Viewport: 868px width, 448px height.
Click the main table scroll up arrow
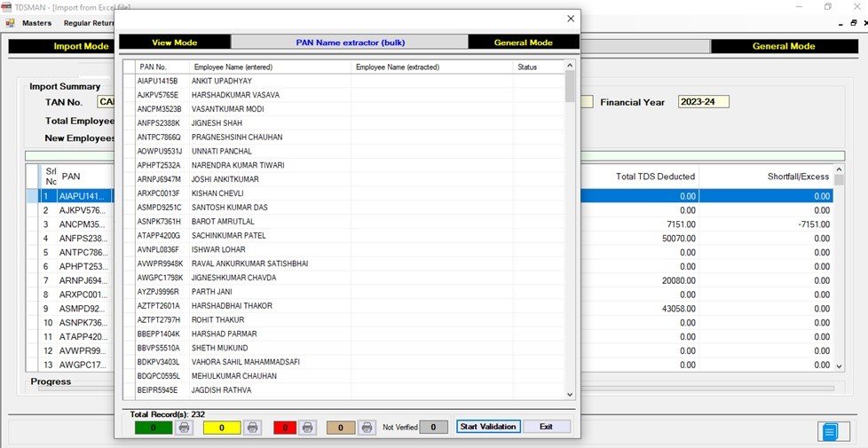[x=840, y=169]
